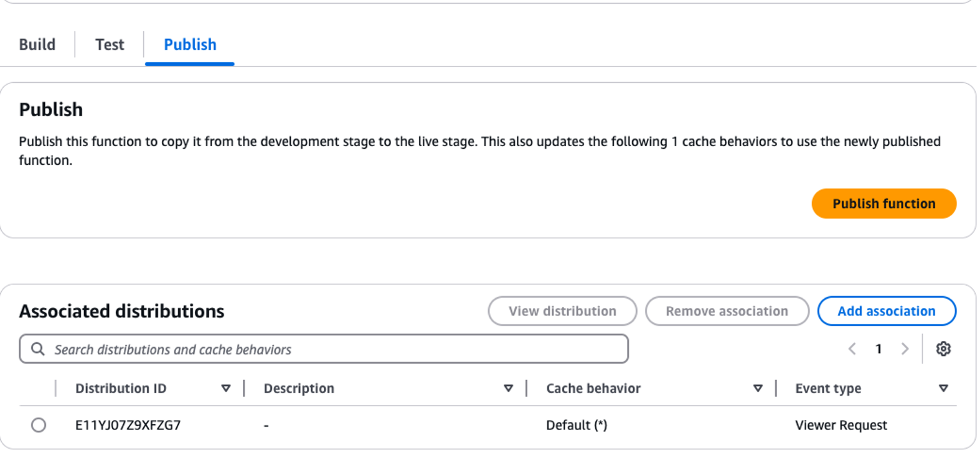The image size is (980, 458).
Task: Click the Publish function button
Action: tap(883, 203)
